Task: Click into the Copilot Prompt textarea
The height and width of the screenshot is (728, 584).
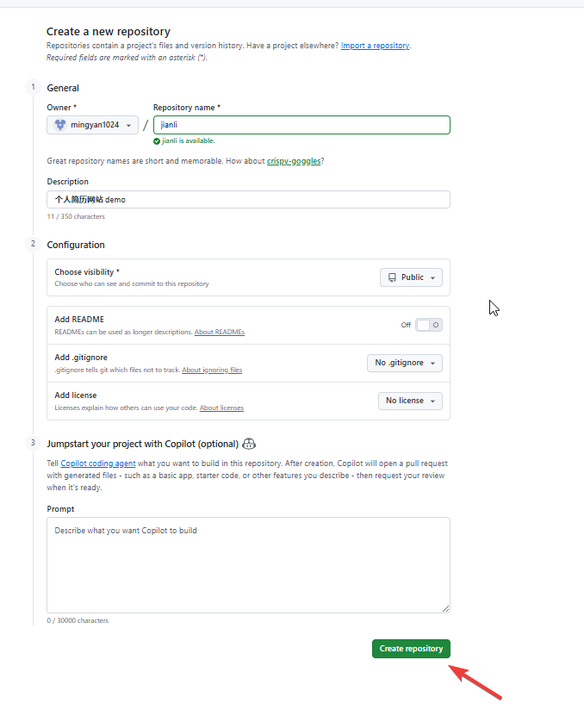Action: tap(248, 564)
